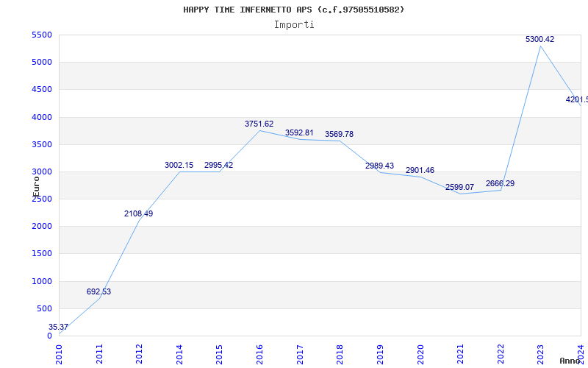Select the 692.53 data label
The width and height of the screenshot is (588, 368).
click(x=98, y=291)
